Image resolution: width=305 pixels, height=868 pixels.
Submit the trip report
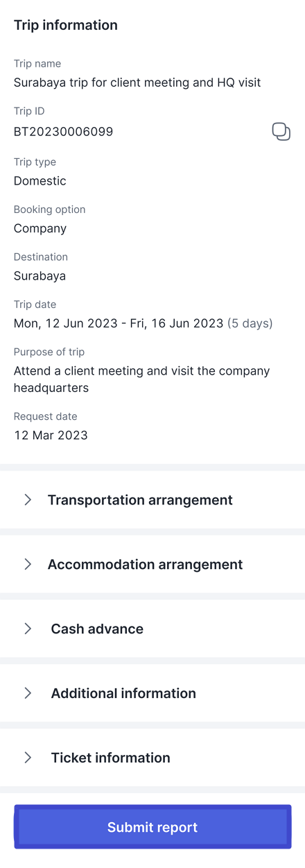tap(152, 827)
